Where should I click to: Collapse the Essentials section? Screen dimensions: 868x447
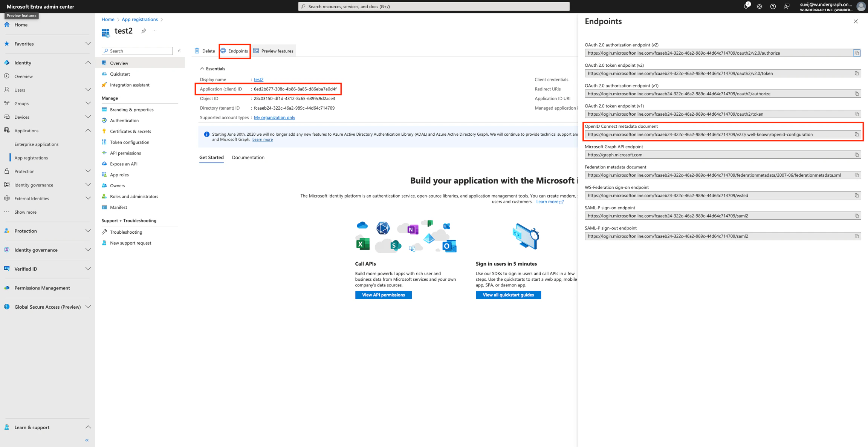point(202,69)
